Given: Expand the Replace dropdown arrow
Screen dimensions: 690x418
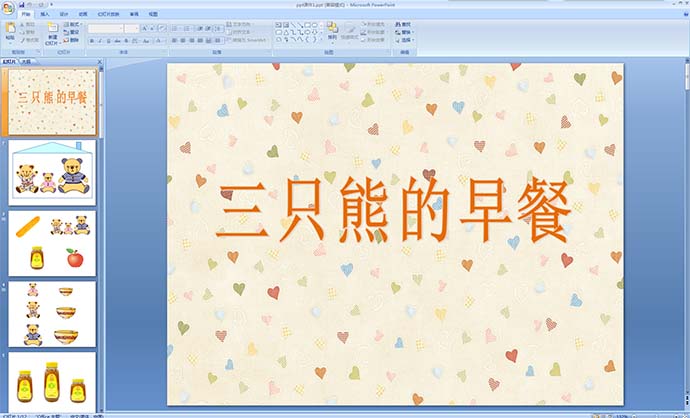Looking at the screenshot, I should coord(413,32).
